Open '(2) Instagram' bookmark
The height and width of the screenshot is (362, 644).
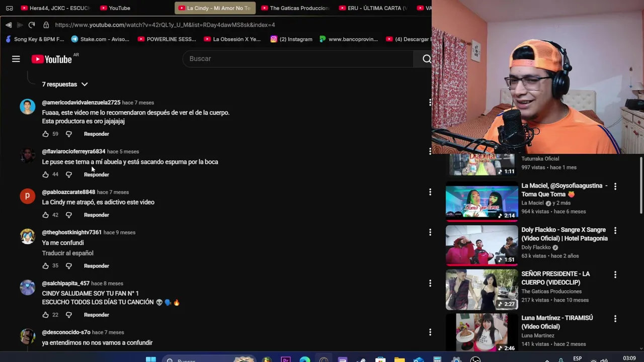[291, 39]
